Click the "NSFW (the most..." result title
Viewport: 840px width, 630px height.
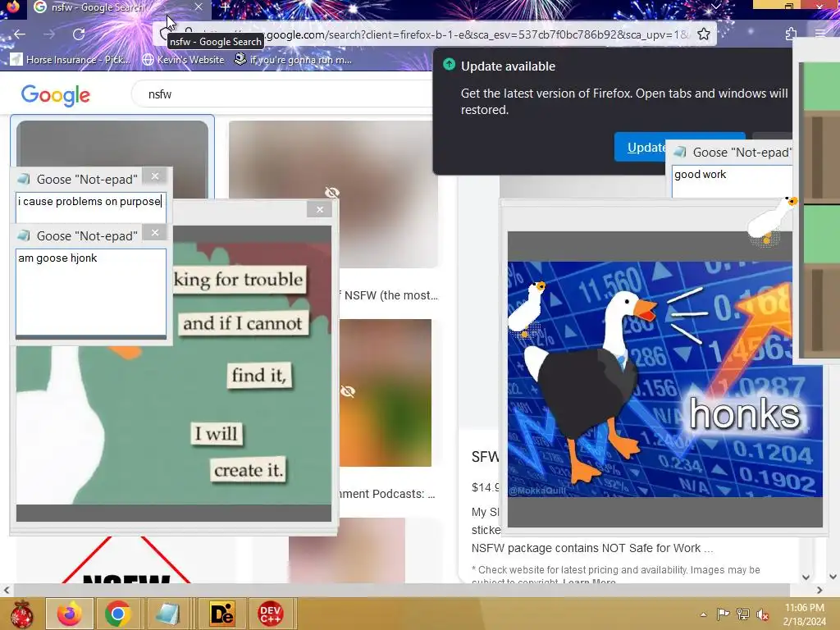[x=390, y=295]
